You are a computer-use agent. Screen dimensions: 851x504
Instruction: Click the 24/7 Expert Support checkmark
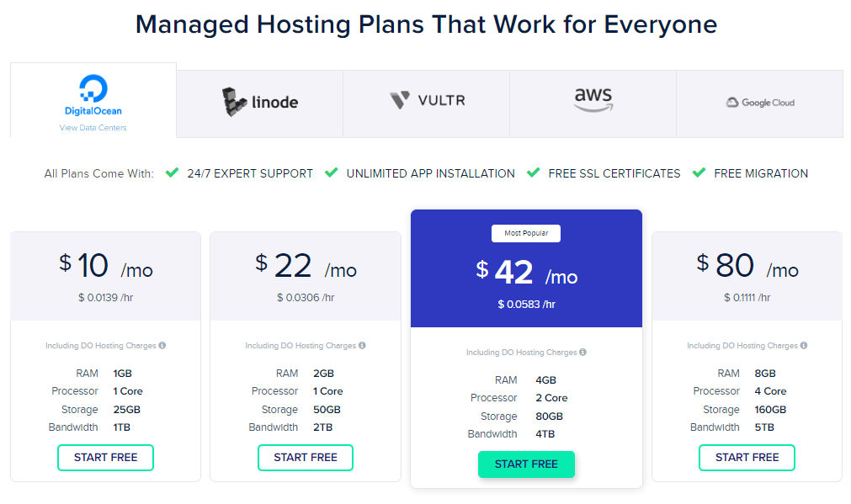[172, 172]
